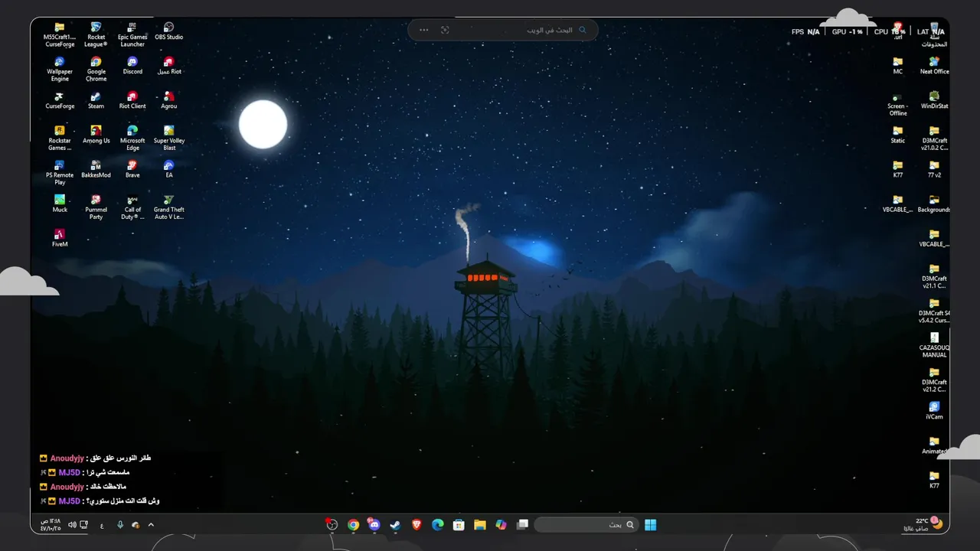This screenshot has width=980, height=551.
Task: Select the CAZASOUQ MANUAL file
Action: (x=934, y=345)
